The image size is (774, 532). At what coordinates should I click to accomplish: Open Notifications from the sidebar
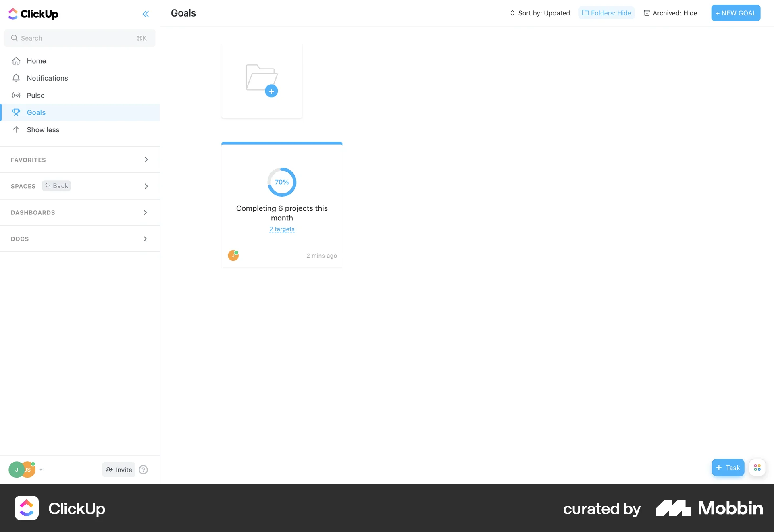(x=47, y=78)
